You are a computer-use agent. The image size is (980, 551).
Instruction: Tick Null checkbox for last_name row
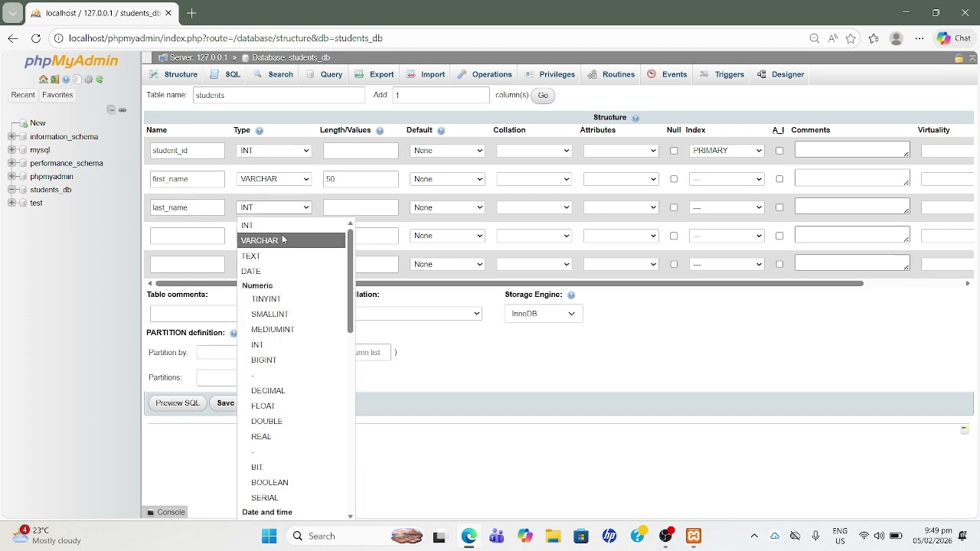click(674, 207)
